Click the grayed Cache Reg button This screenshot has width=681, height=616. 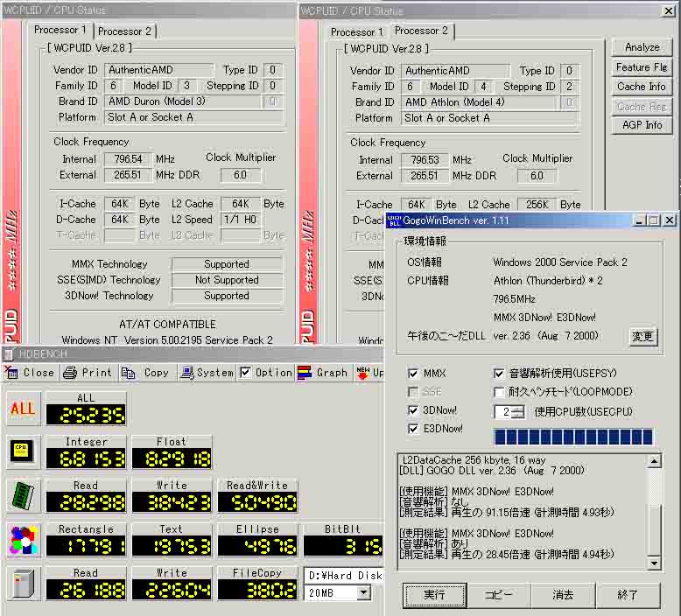[x=642, y=107]
